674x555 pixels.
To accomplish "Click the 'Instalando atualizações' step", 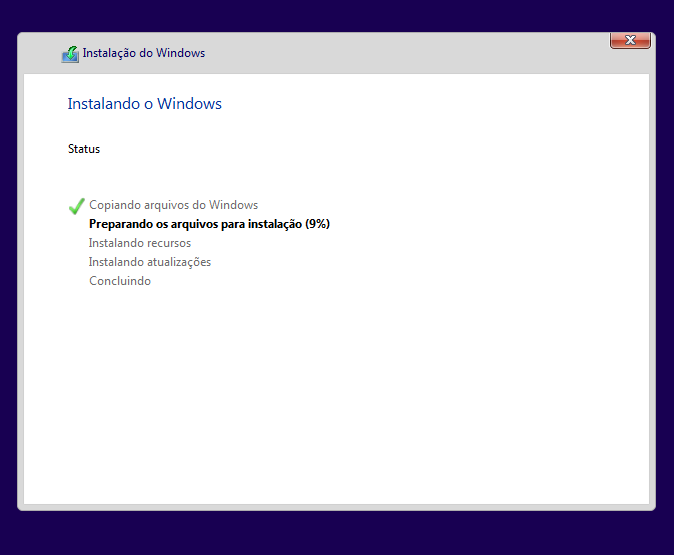I will click(150, 262).
